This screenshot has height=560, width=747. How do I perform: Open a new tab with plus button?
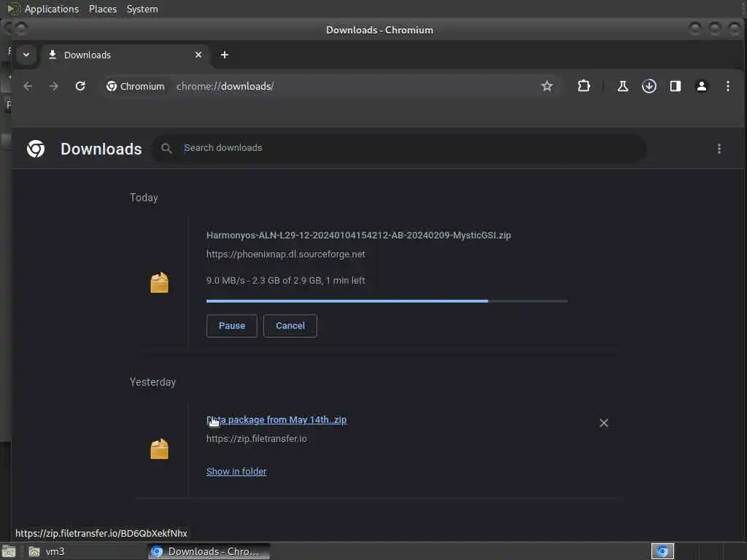(x=225, y=55)
